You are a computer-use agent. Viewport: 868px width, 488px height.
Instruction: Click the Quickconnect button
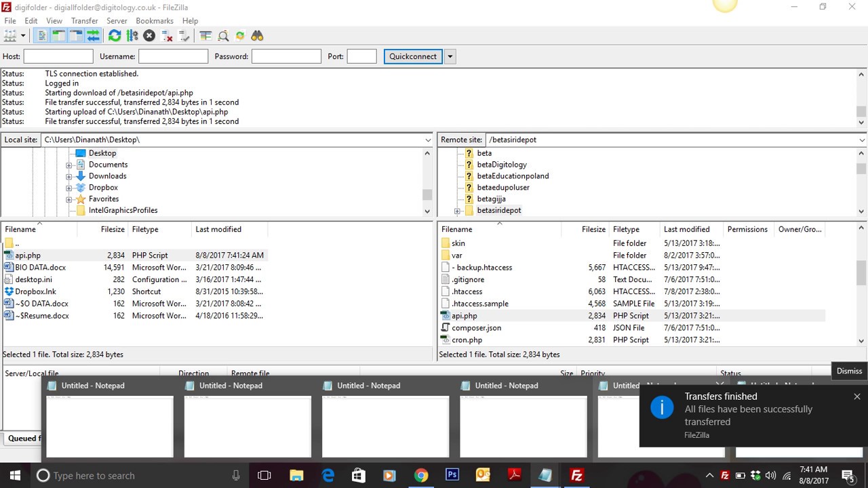(413, 56)
